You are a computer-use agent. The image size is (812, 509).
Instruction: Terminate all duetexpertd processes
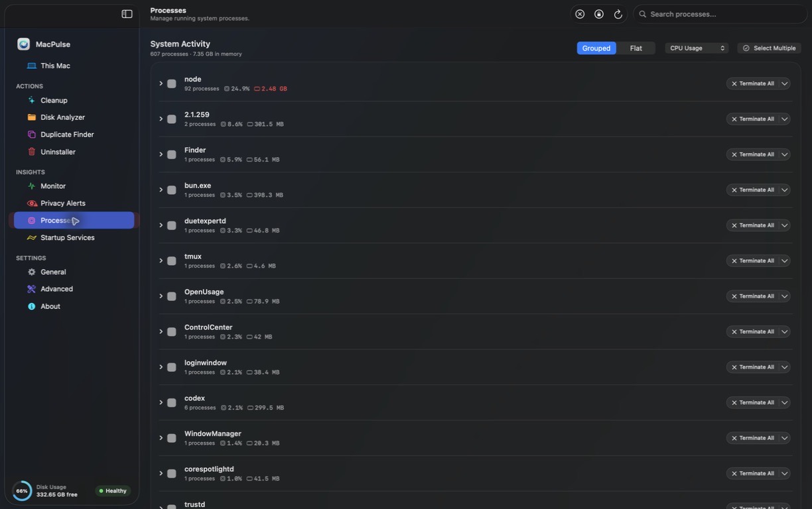coord(752,225)
